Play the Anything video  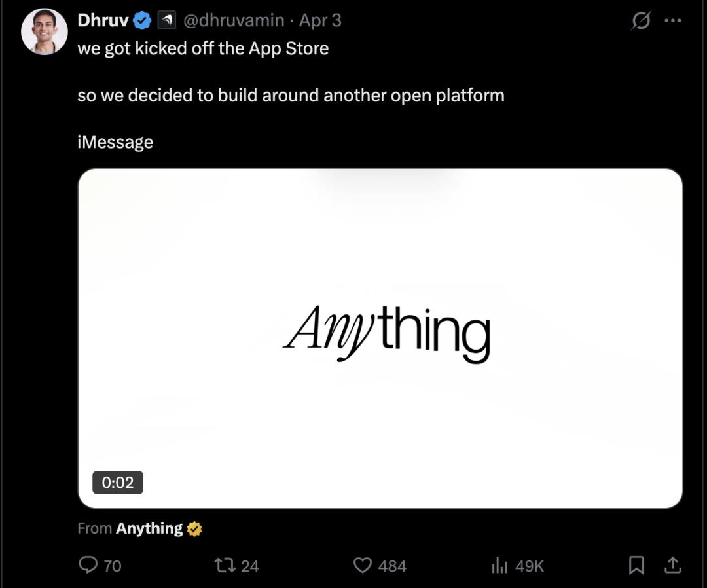(380, 339)
